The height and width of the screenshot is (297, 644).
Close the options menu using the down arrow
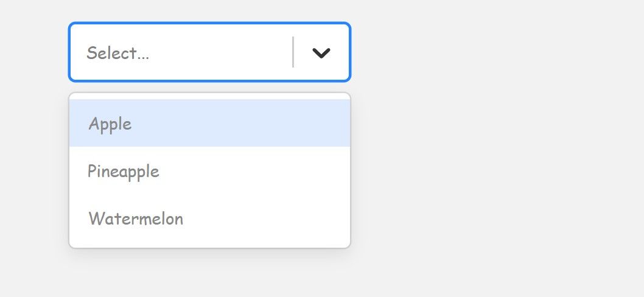(321, 53)
